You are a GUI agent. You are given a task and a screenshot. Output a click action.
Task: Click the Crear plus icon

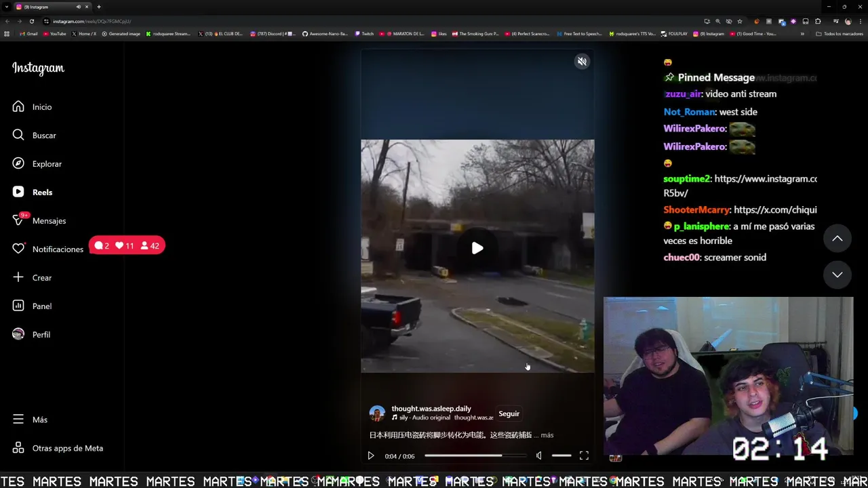pos(18,277)
